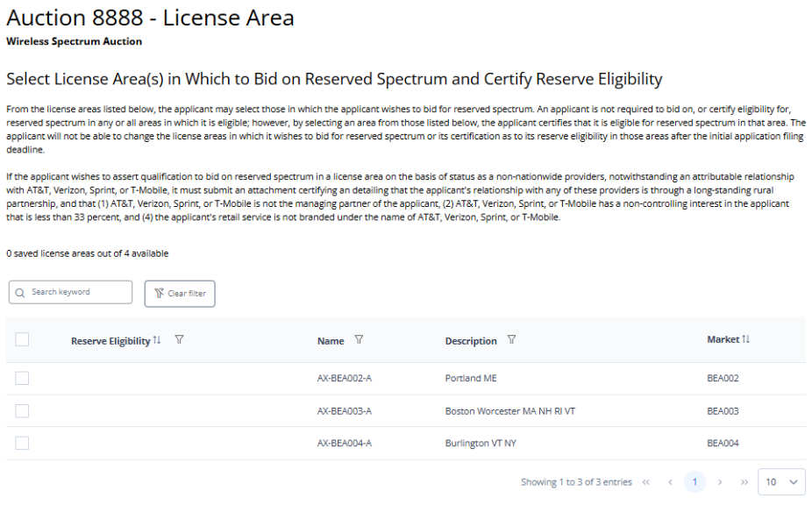This screenshot has height=505, width=812.
Task: Open the Name column filter
Action: pos(359,340)
